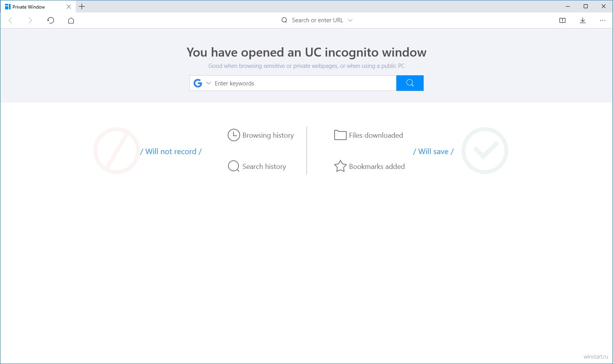The height and width of the screenshot is (364, 613).
Task: Click the Search or enter URL address bar
Action: click(x=317, y=20)
